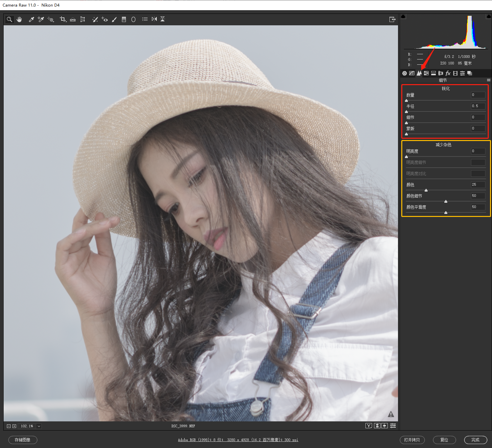Click the 存储图像 button
The image size is (492, 448).
23,440
